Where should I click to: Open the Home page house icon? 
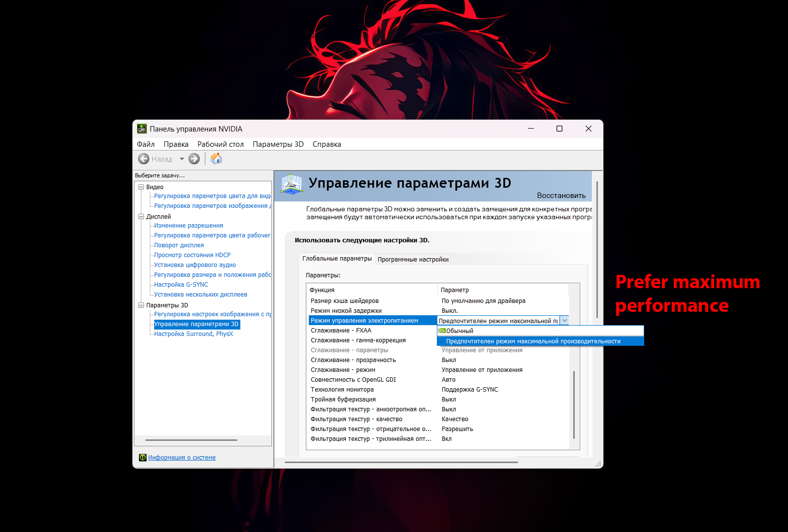pos(216,159)
